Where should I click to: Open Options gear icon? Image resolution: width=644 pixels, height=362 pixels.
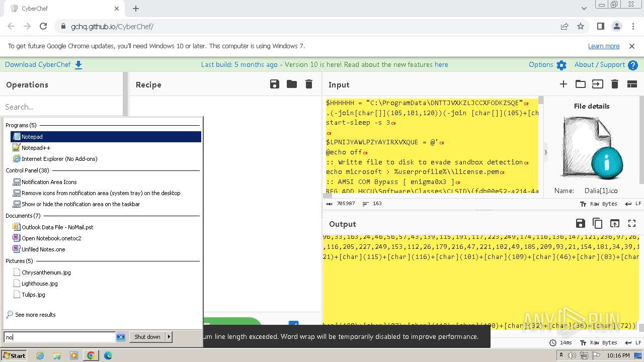coord(561,65)
